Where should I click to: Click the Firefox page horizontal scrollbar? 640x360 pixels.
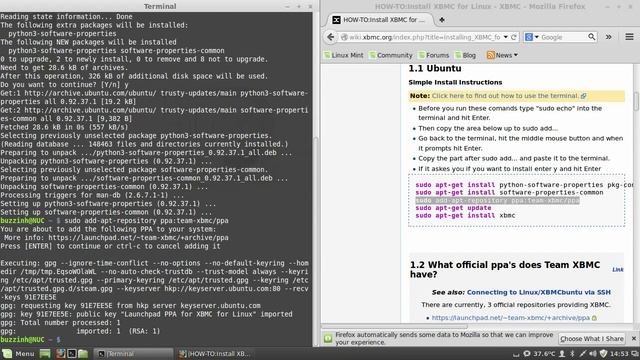(x=394, y=326)
